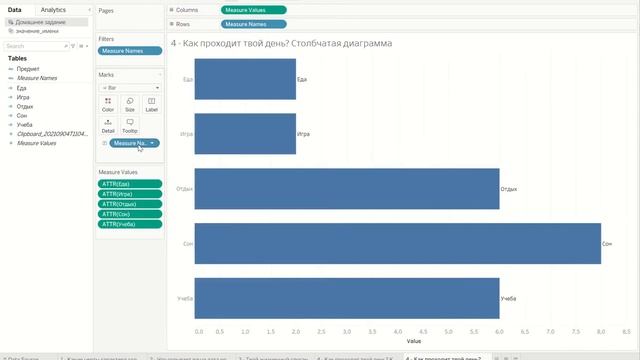Click into the Search fields input
This screenshot has height=360, width=640.
pyautogui.click(x=35, y=46)
